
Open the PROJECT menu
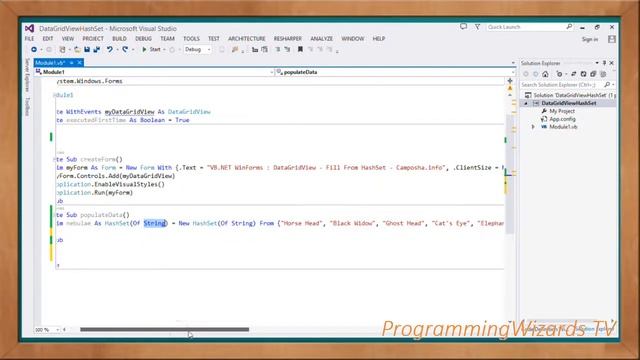click(x=93, y=39)
